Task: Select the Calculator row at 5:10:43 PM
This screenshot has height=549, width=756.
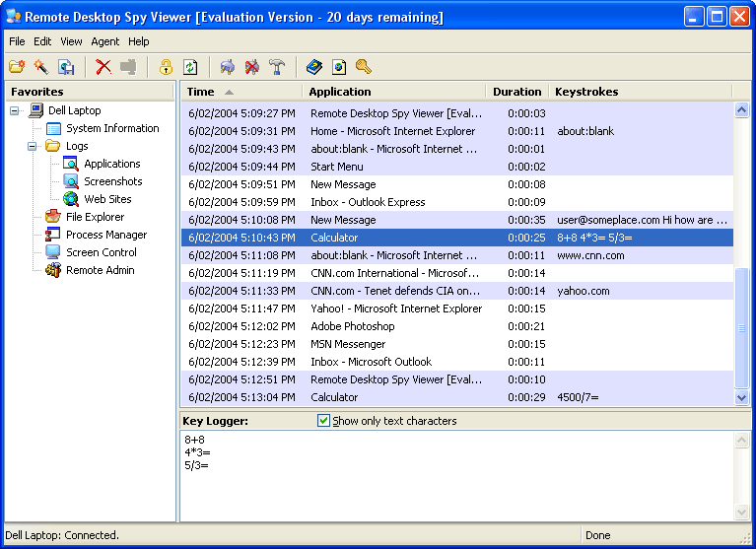Action: (x=457, y=238)
